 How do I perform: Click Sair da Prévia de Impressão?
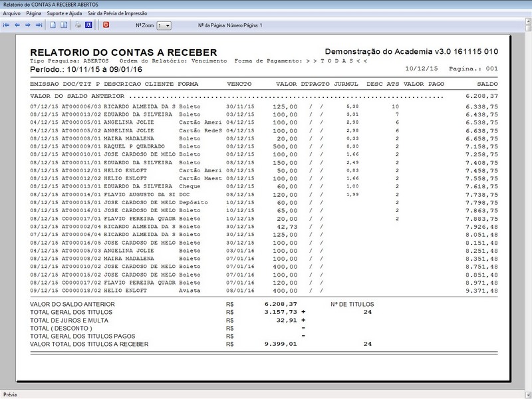coord(118,13)
